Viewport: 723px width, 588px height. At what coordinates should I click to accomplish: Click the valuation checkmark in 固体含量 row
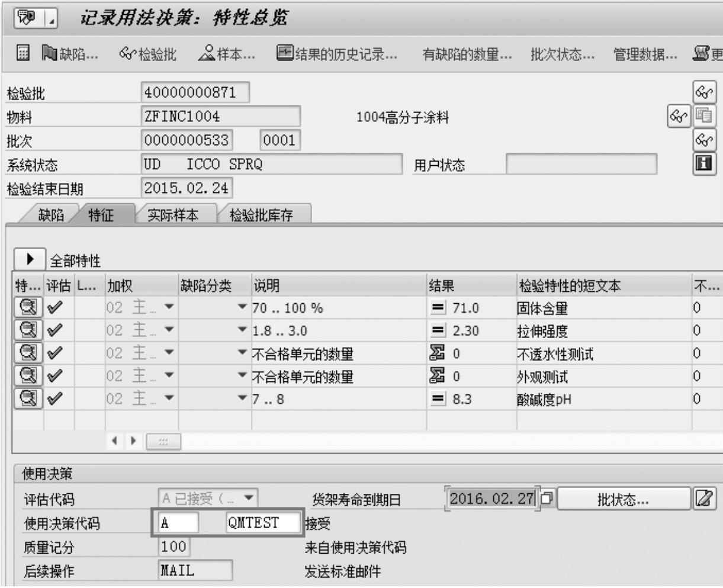coord(55,309)
